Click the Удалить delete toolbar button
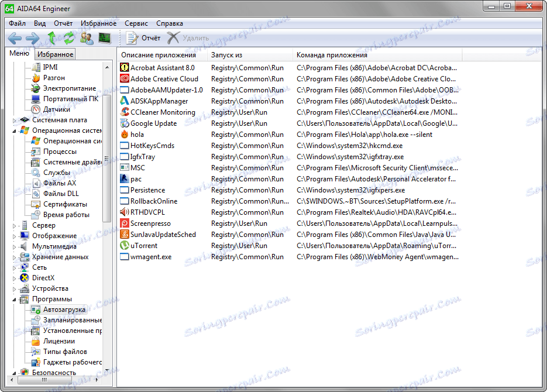Screen dimensions: 547x392 pyautogui.click(x=188, y=37)
